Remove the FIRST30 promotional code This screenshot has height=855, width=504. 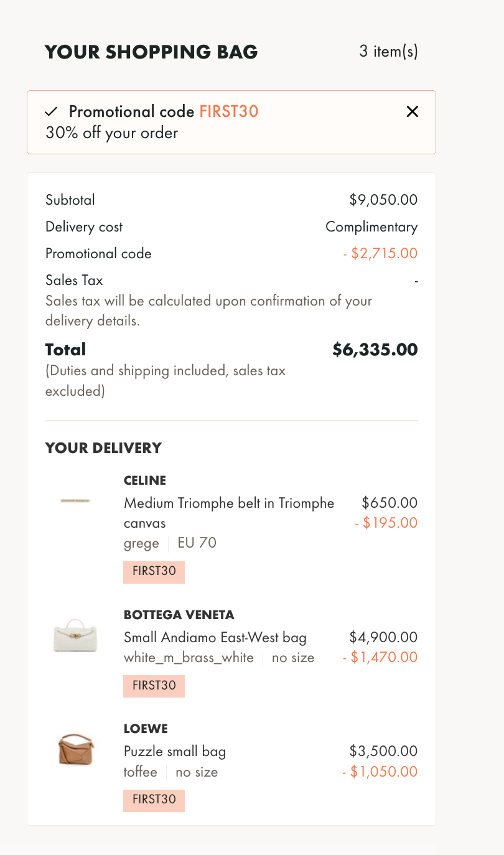pyautogui.click(x=412, y=112)
